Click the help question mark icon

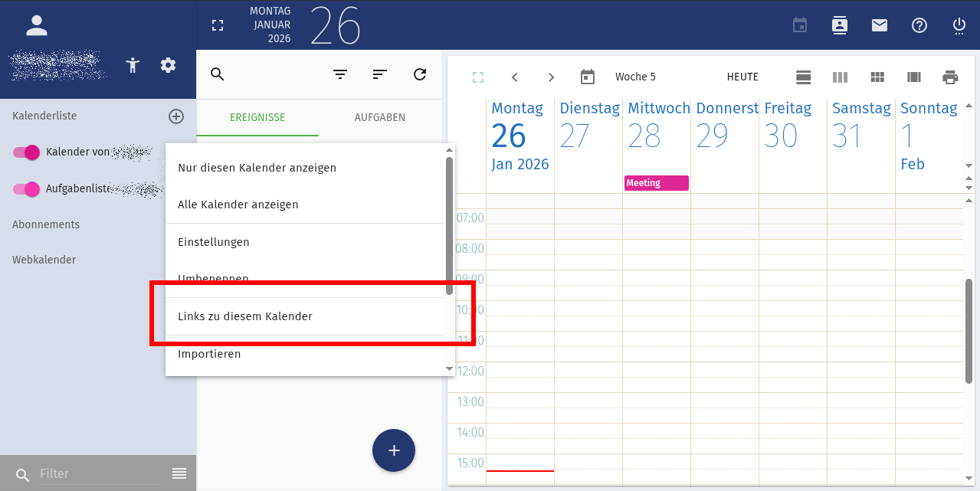(919, 25)
